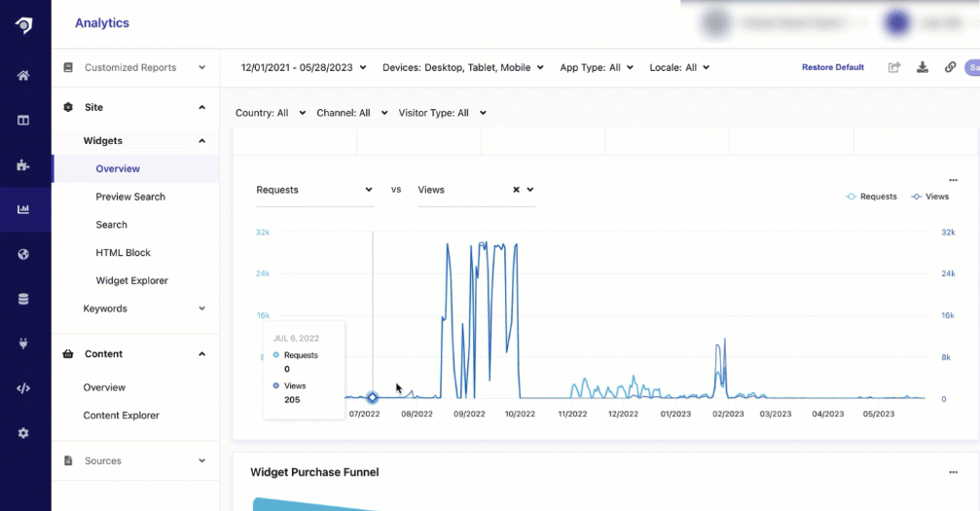Expand the Sources section
This screenshot has width=980, height=511.
[201, 460]
